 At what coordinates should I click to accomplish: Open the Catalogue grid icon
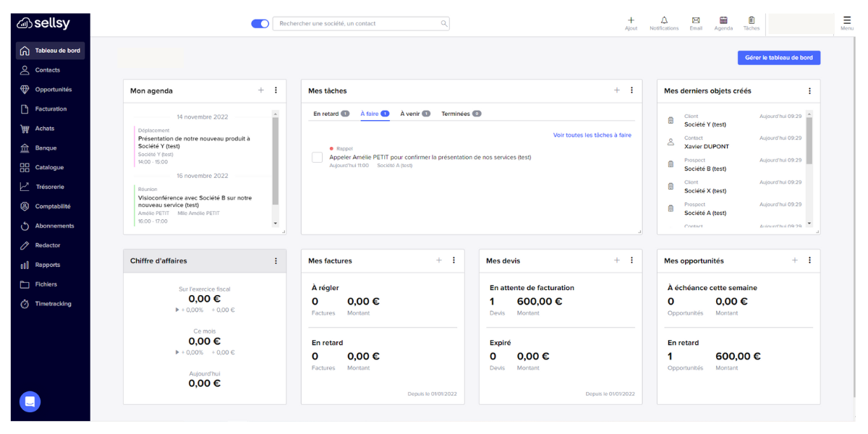point(25,168)
